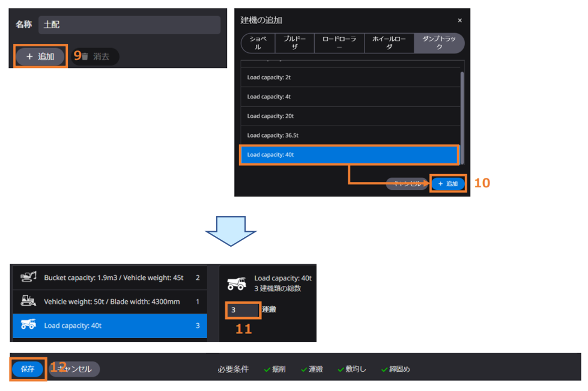Select the ホイールローダ tab
The height and width of the screenshot is (391, 588).
[x=389, y=43]
